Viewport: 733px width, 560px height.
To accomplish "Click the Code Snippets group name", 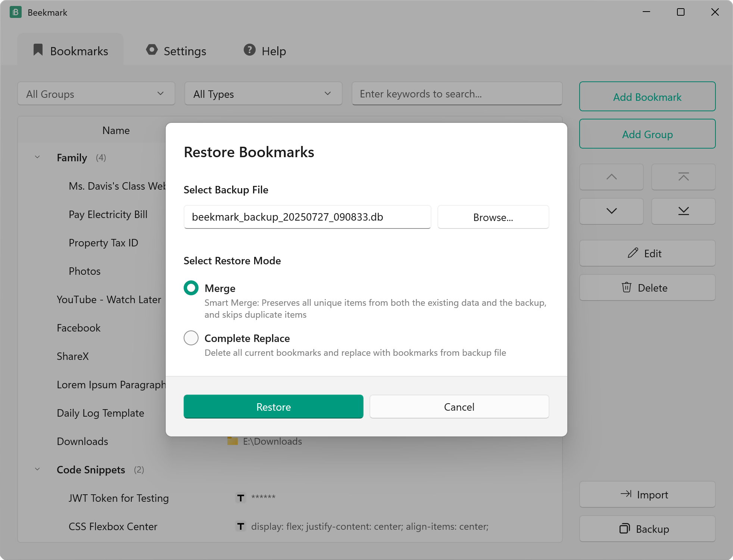I will click(91, 470).
